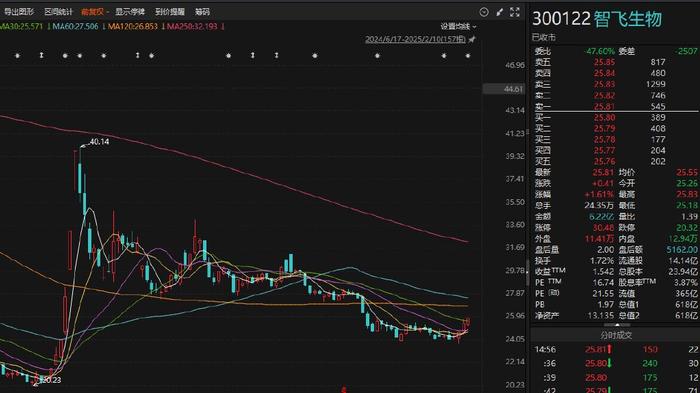This screenshot has width=700, height=393.
Task: Select the 分时成交 tab
Action: [x=616, y=335]
